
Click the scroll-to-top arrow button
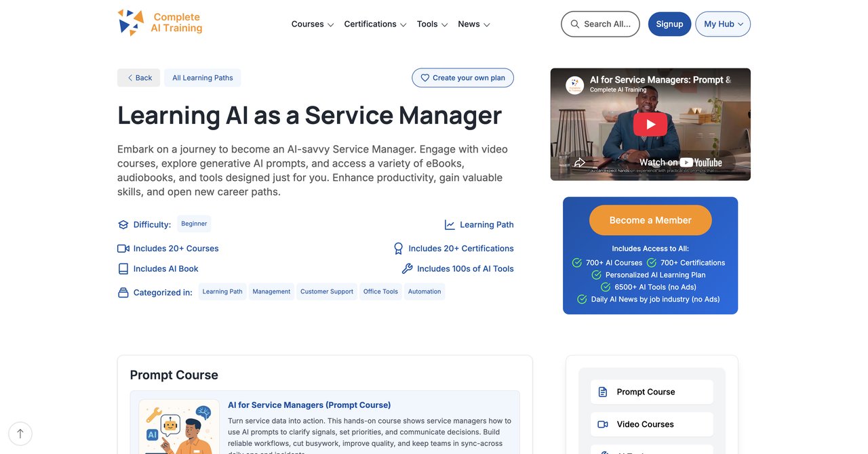pyautogui.click(x=20, y=434)
